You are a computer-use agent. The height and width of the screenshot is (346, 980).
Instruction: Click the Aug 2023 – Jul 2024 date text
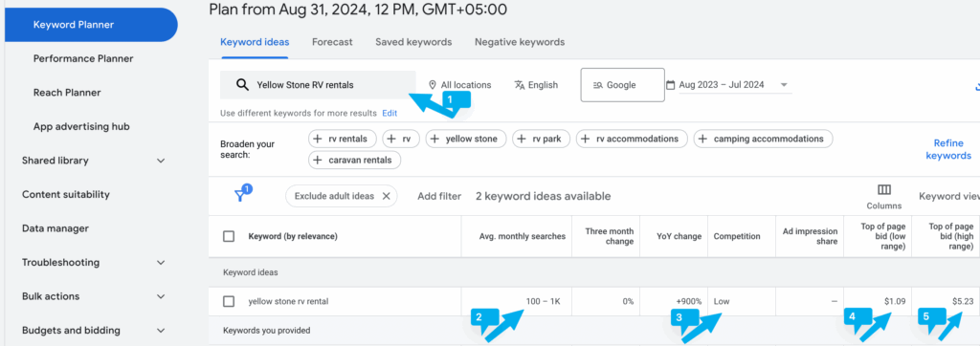(x=722, y=85)
